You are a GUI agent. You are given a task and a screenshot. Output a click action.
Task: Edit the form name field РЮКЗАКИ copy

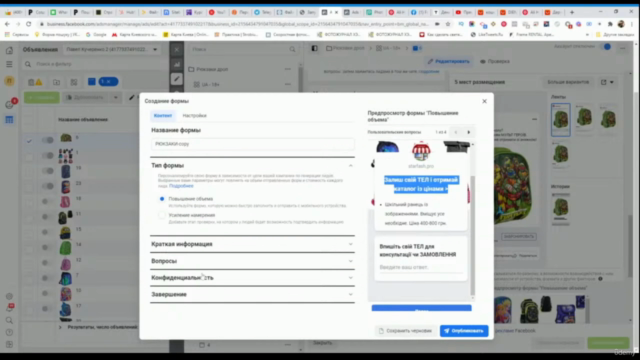pyautogui.click(x=252, y=144)
